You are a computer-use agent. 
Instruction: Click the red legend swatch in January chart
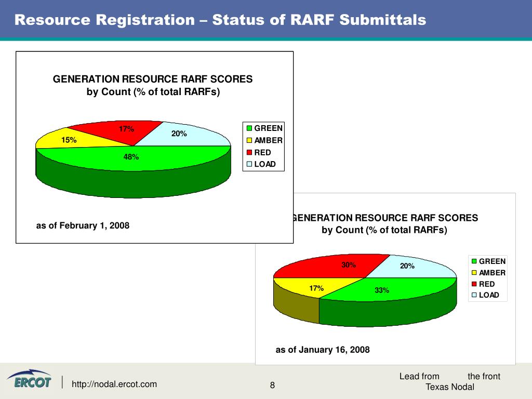(474, 284)
